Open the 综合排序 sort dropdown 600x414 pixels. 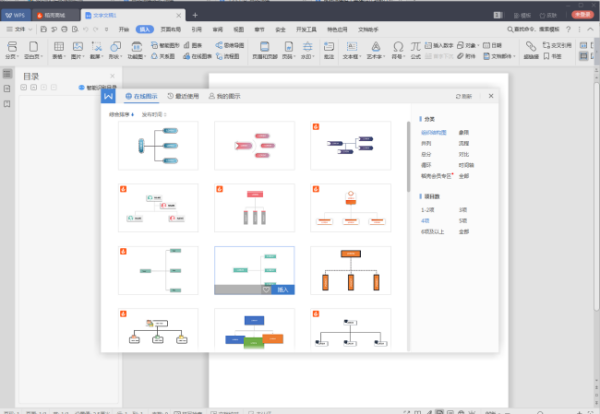[x=121, y=114]
